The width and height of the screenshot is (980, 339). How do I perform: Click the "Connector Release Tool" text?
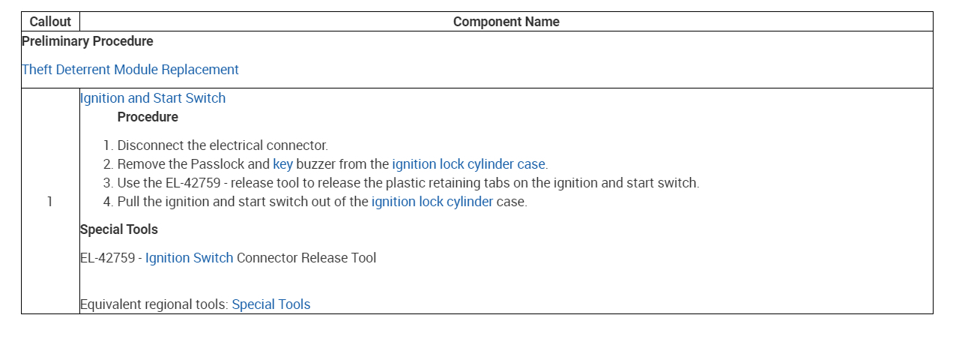point(306,258)
